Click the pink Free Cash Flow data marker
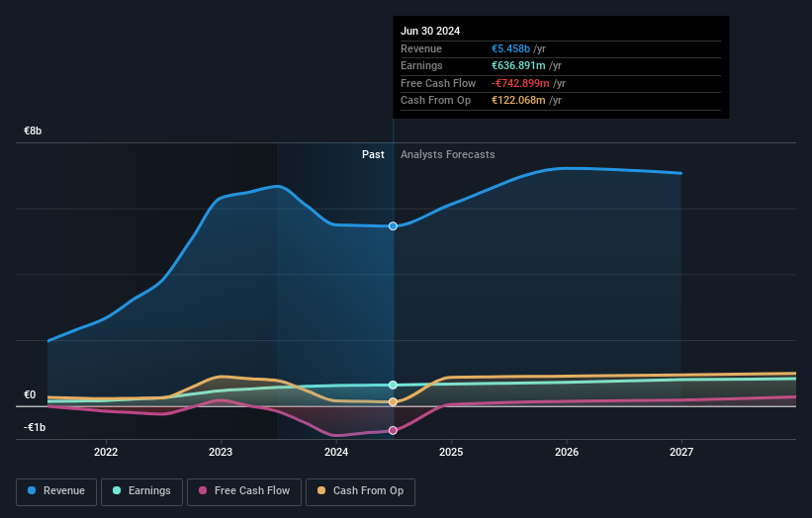 coord(393,431)
